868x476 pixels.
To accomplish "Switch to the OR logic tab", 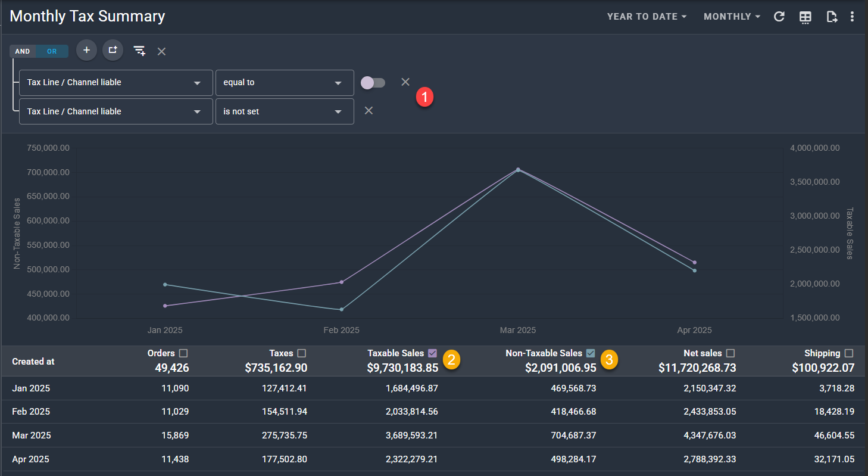I will [52, 51].
